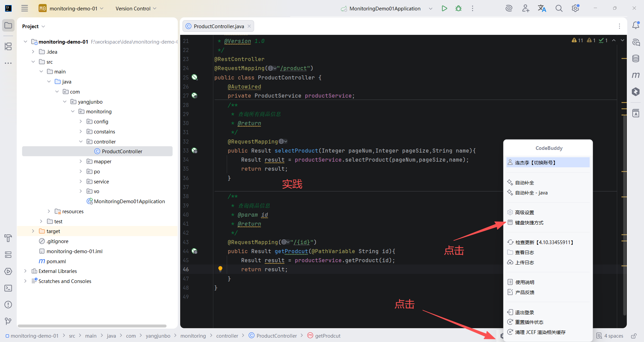The width and height of the screenshot is (644, 342).
Task: Toggle the Project tool window folder icon
Action: [x=8, y=25]
